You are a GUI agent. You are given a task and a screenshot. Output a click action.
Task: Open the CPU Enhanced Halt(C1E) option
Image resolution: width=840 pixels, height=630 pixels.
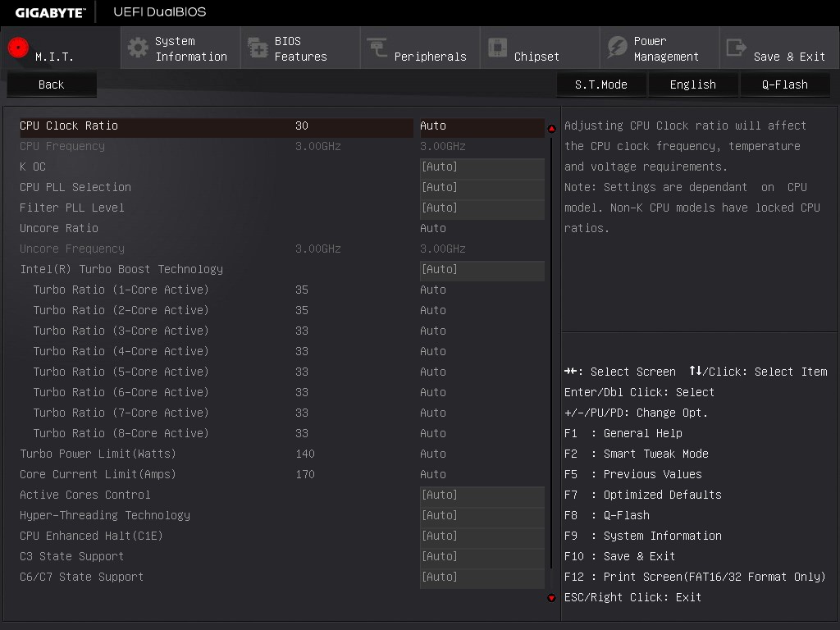pos(482,536)
